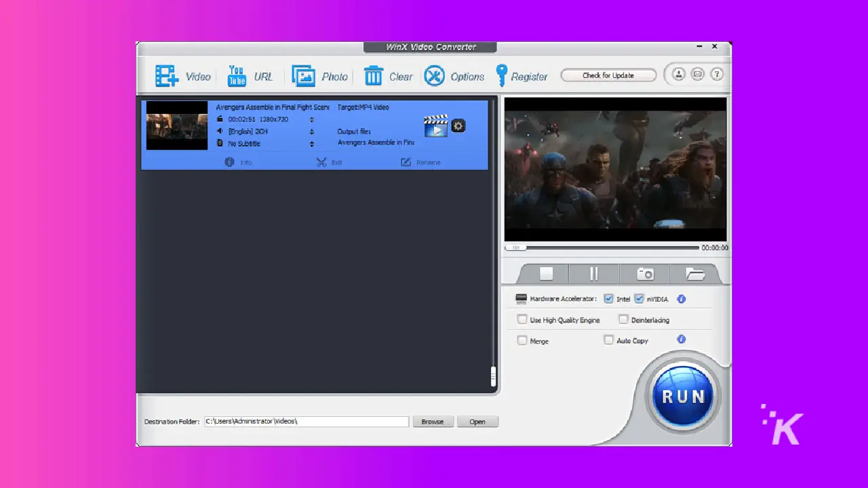Screen dimensions: 868x488
Task: Change subtitle selection No Subtitle stepper
Action: tap(312, 144)
